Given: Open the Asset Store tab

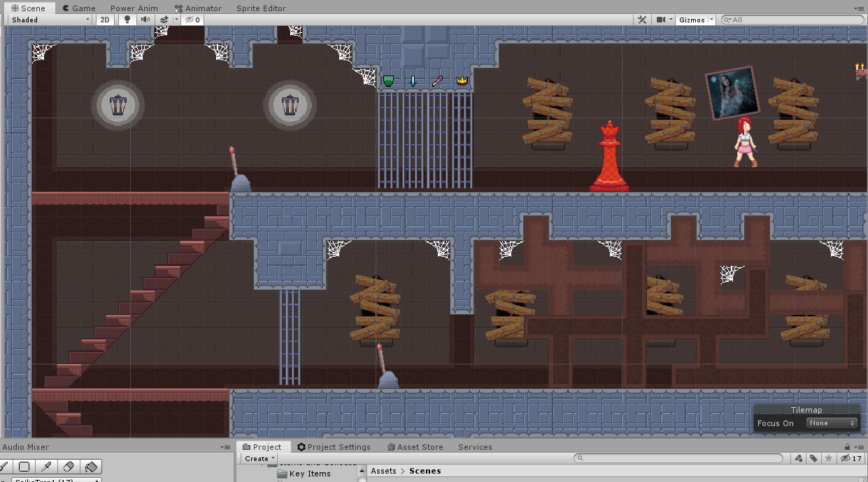Looking at the screenshot, I should (x=415, y=447).
